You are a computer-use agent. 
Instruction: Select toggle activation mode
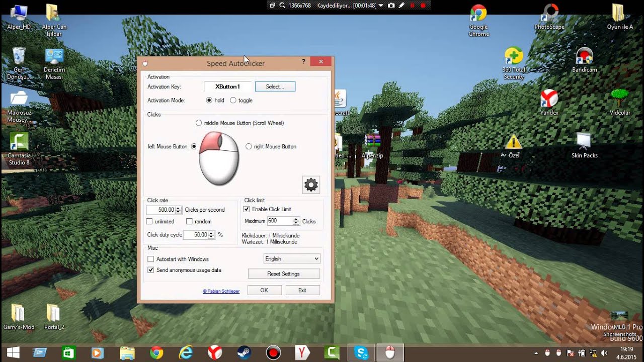[233, 101]
